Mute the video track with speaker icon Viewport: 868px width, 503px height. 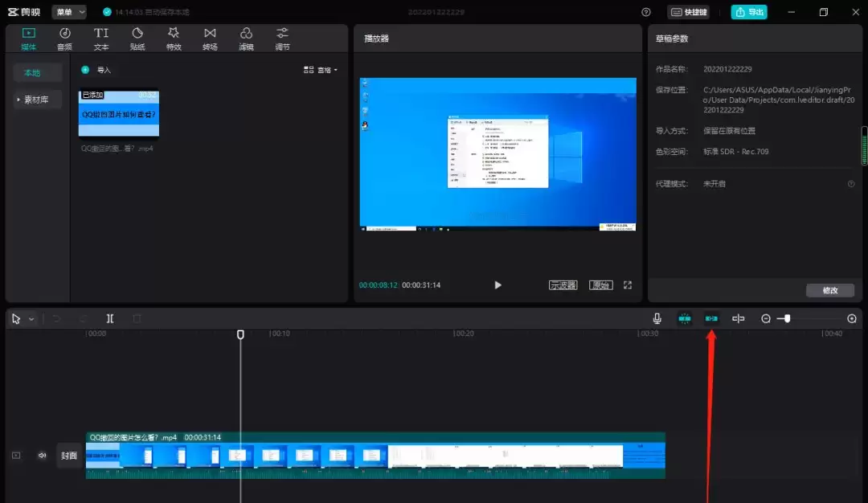click(x=43, y=456)
